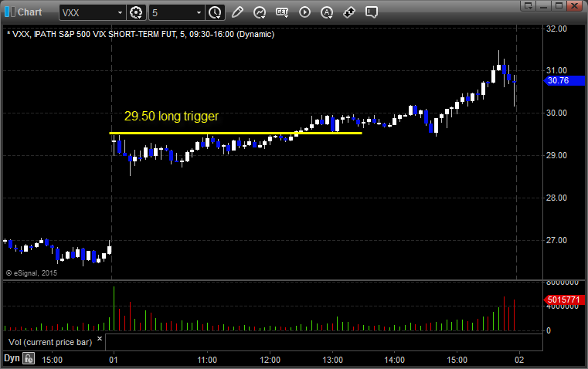This screenshot has width=588, height=369.
Task: Click the Dyn label
Action: click(12, 358)
